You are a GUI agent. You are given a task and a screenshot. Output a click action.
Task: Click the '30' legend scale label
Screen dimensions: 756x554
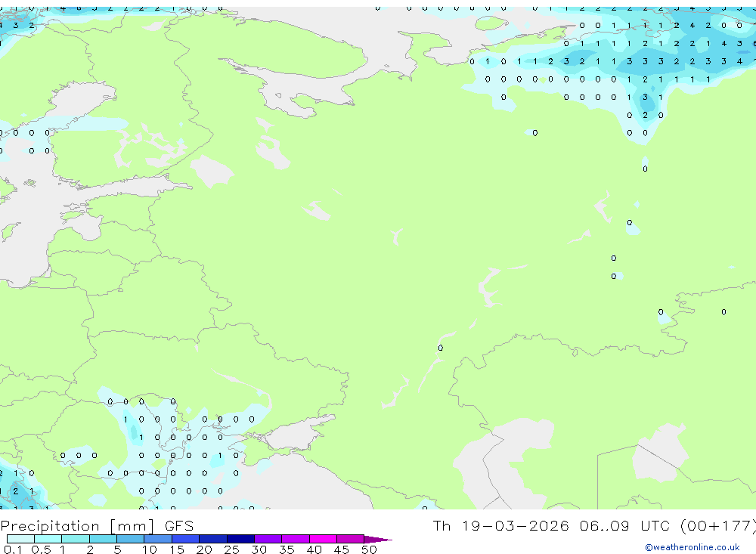(259, 549)
